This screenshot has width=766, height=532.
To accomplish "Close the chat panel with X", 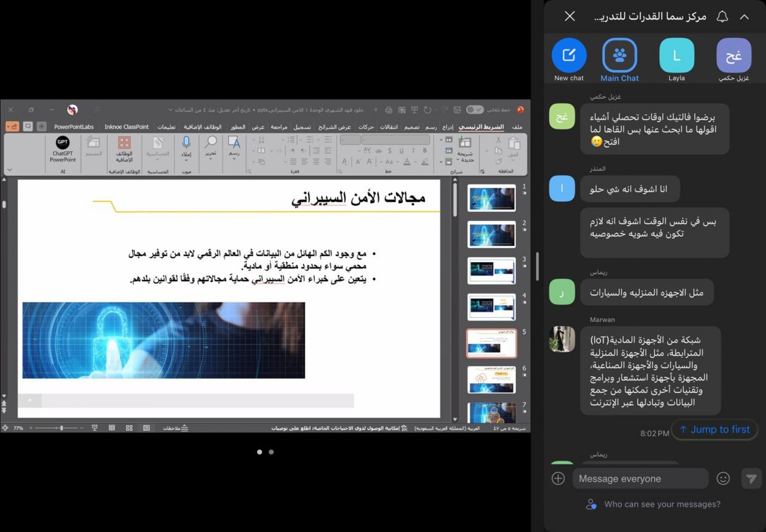I will [570, 16].
